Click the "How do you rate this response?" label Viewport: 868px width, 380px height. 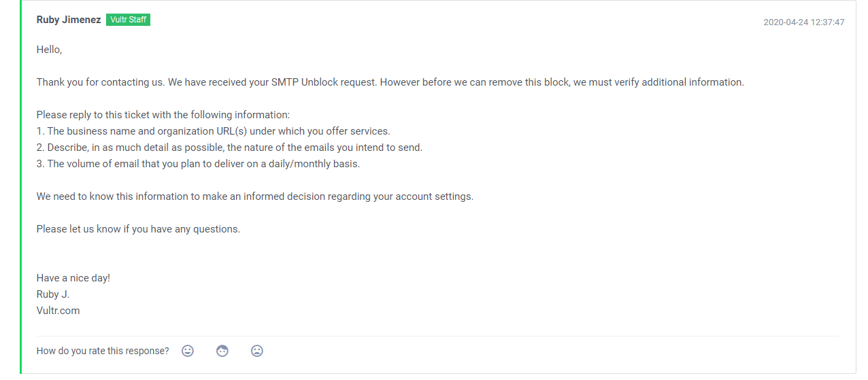(x=103, y=351)
